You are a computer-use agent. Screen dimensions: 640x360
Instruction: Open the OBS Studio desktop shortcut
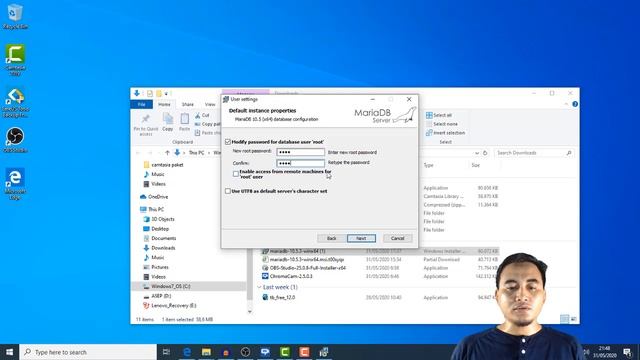[x=16, y=140]
